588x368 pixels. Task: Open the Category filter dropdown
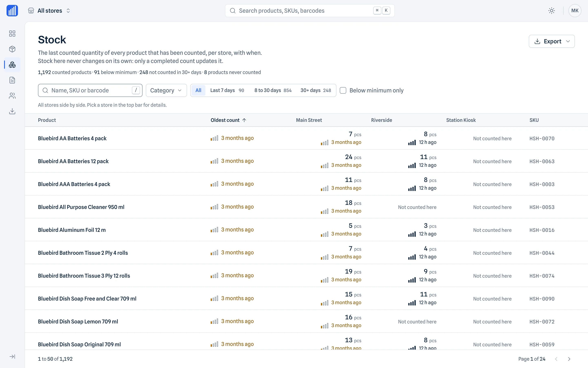(x=166, y=90)
